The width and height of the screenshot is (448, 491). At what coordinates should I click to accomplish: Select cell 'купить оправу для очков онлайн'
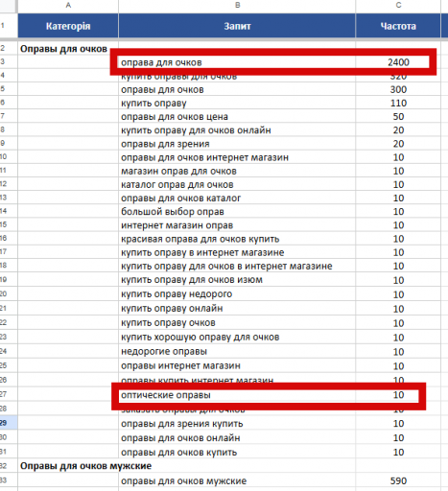tap(237, 130)
